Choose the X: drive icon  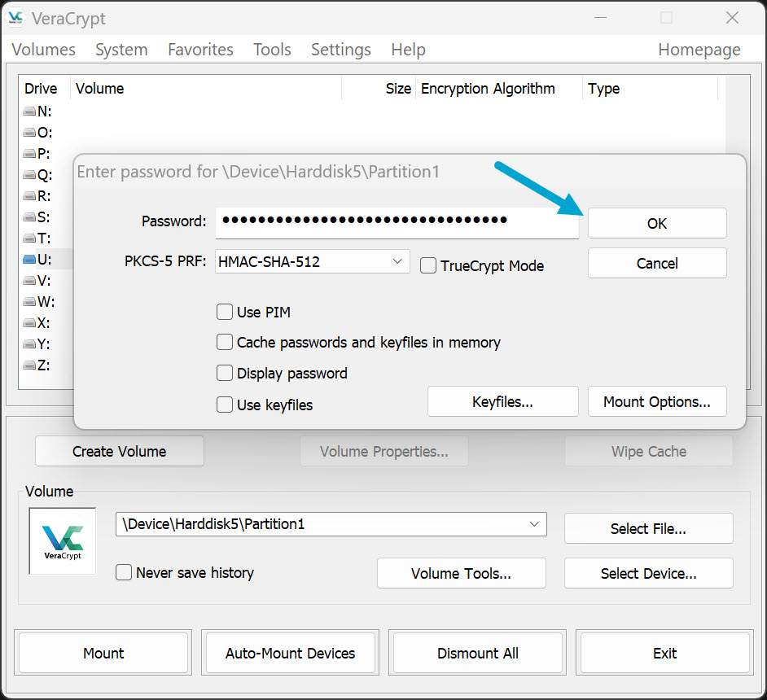[x=29, y=323]
